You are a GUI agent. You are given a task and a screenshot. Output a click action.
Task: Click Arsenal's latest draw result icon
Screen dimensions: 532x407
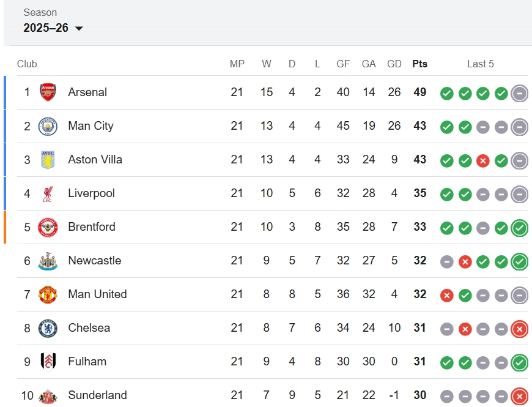[x=519, y=93]
